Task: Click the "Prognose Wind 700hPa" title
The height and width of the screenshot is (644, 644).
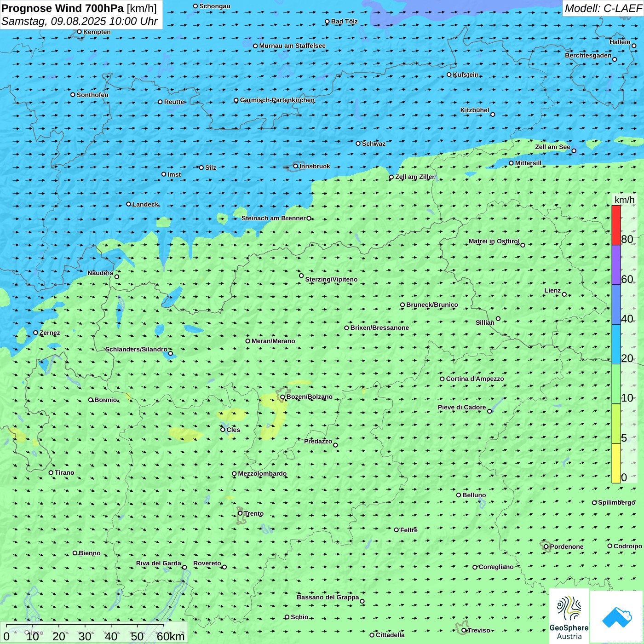Action: [63, 8]
